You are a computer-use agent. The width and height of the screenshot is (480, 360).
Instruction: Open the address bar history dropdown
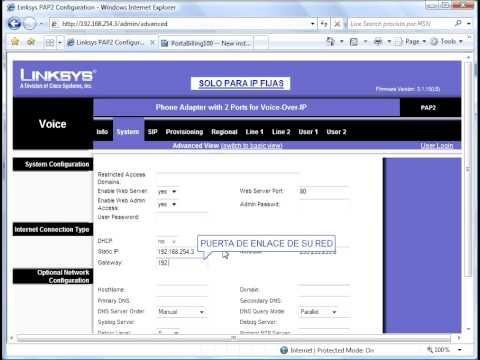pyautogui.click(x=313, y=24)
